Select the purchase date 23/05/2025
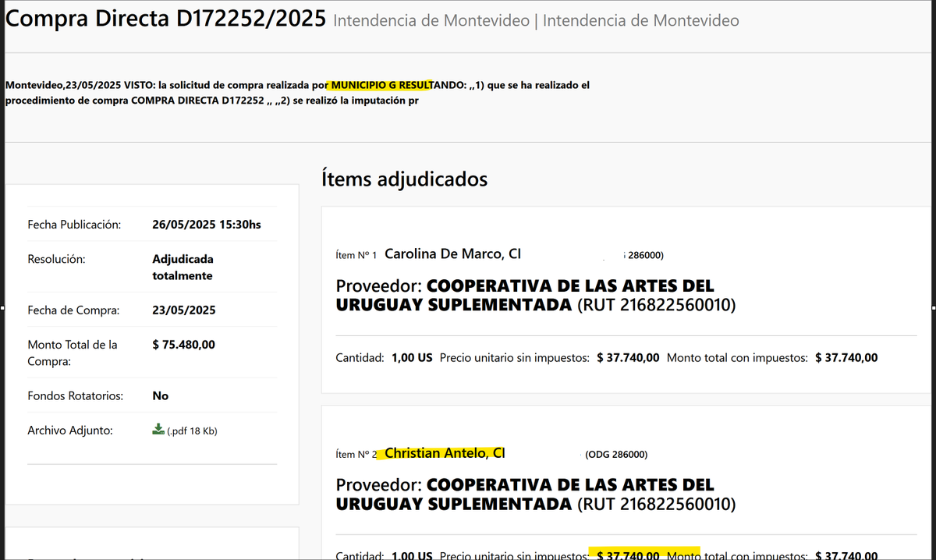The width and height of the screenshot is (936, 560). click(184, 310)
